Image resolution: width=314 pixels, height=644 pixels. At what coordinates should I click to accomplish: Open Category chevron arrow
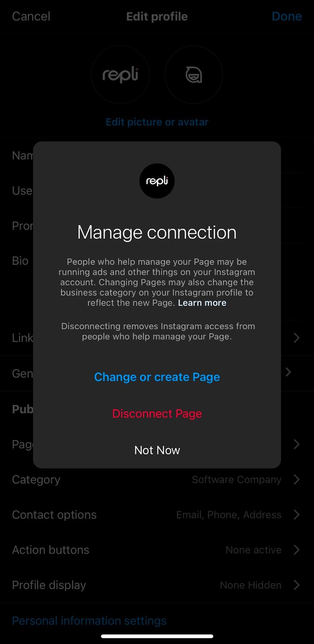(297, 479)
